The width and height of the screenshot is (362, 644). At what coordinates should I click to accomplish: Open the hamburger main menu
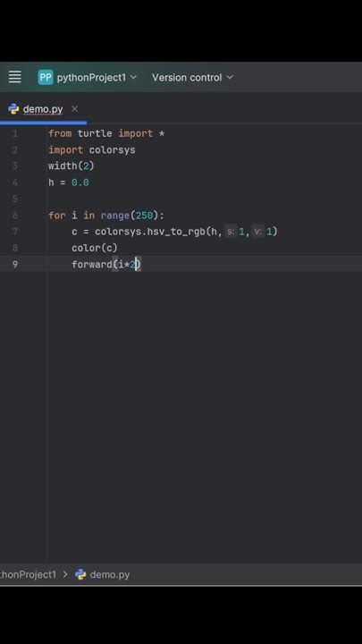coord(15,77)
